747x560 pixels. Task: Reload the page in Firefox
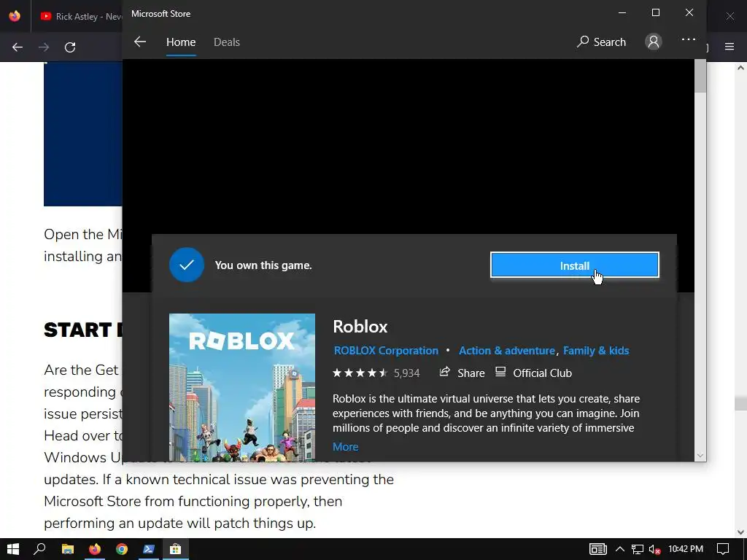click(70, 47)
